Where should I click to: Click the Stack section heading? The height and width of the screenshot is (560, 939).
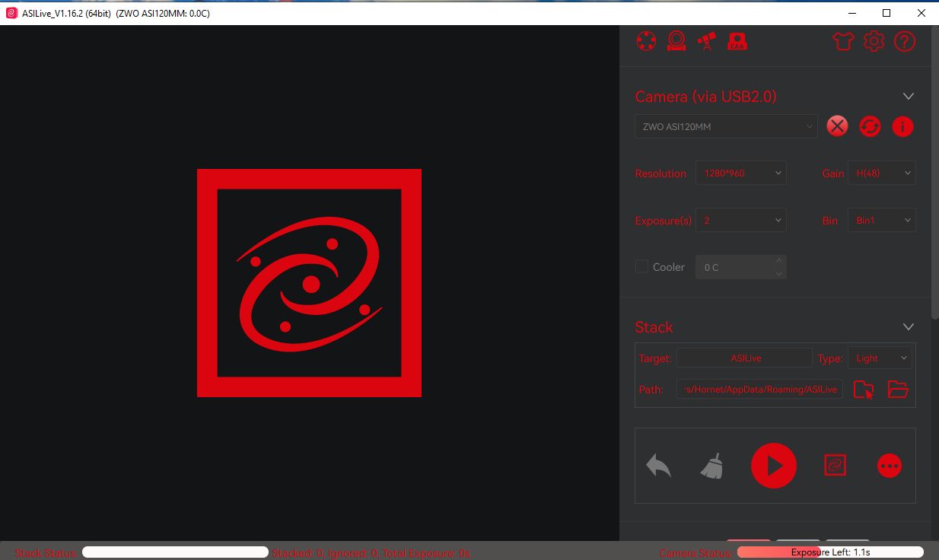(654, 327)
